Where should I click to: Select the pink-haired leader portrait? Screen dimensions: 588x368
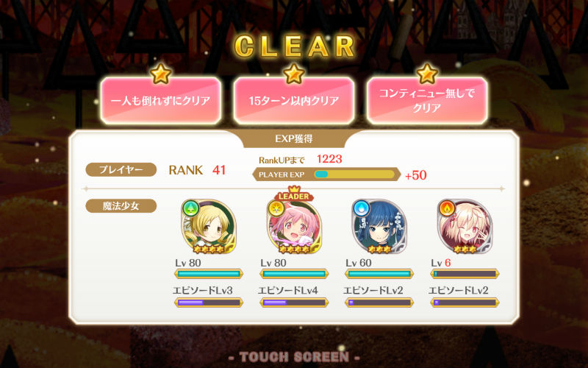295,227
